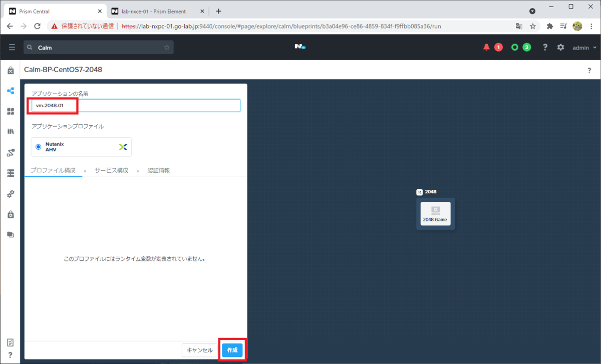The height and width of the screenshot is (364, 601).
Task: Switch to 認証情報 tab
Action: point(158,170)
